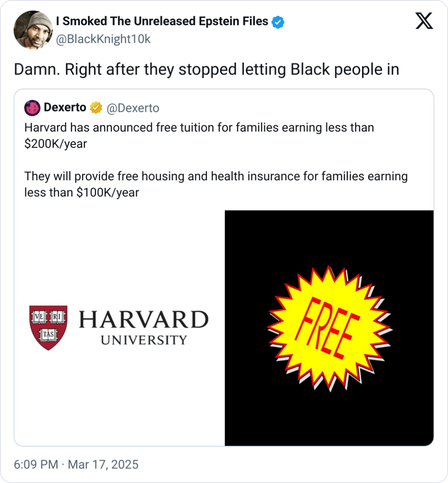448x483 pixels.
Task: Click the blue verified checkmark badge
Action: pos(278,22)
